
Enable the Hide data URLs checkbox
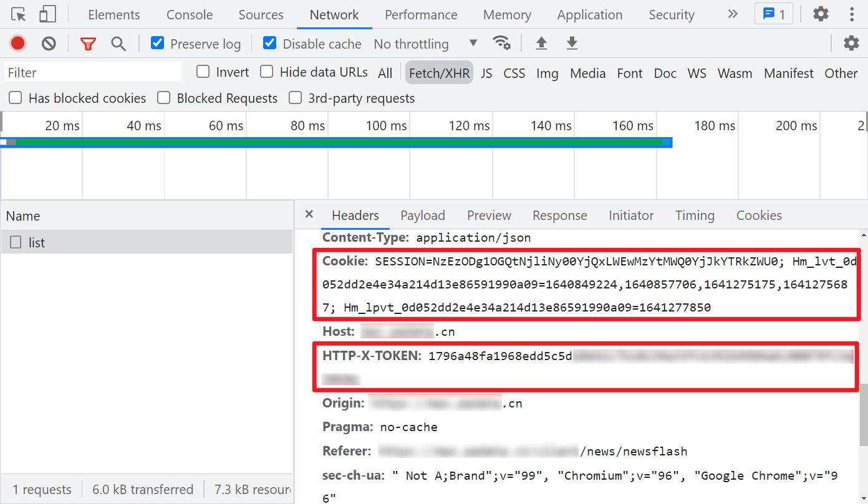[267, 72]
